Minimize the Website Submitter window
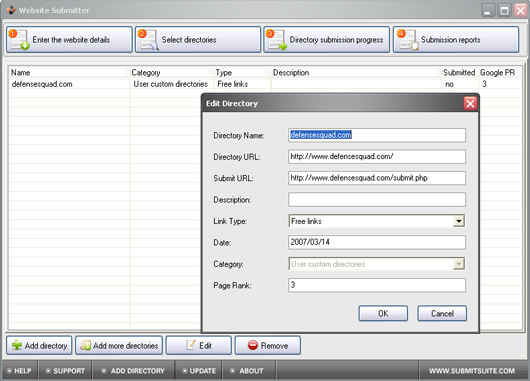 488,10
